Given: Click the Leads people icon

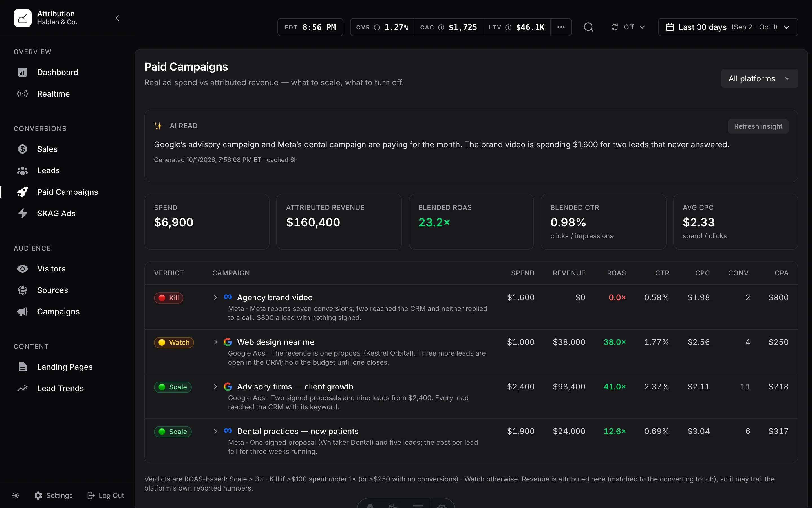Looking at the screenshot, I should (x=23, y=171).
